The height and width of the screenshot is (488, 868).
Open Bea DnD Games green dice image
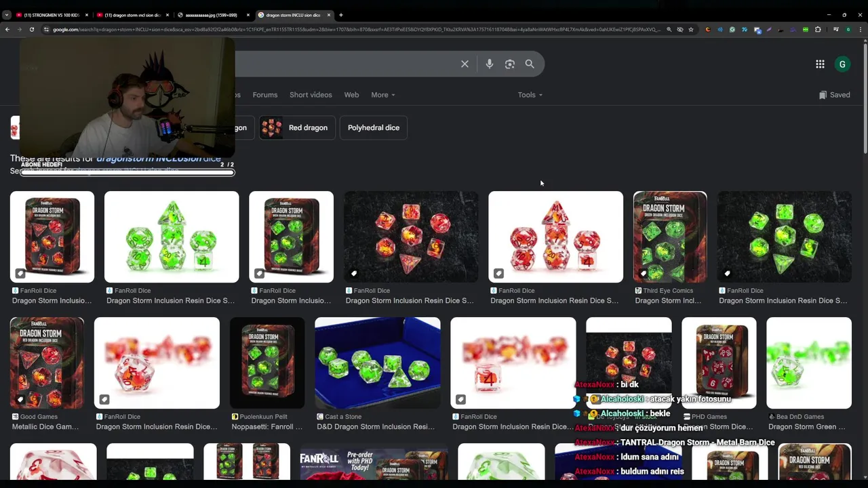tap(809, 363)
